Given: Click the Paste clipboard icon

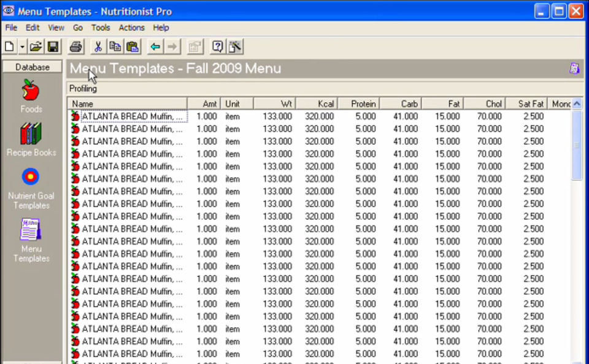Looking at the screenshot, I should coord(133,47).
